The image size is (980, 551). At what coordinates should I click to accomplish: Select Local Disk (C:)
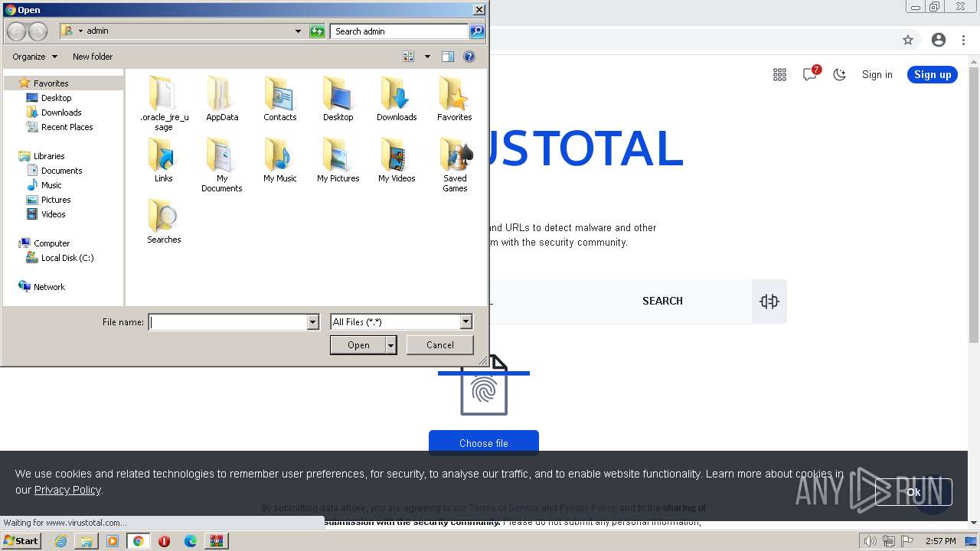(67, 258)
